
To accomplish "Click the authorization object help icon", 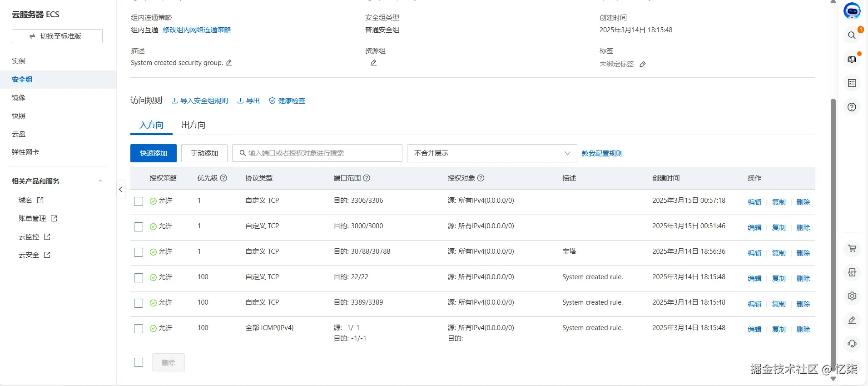I will pyautogui.click(x=481, y=178).
